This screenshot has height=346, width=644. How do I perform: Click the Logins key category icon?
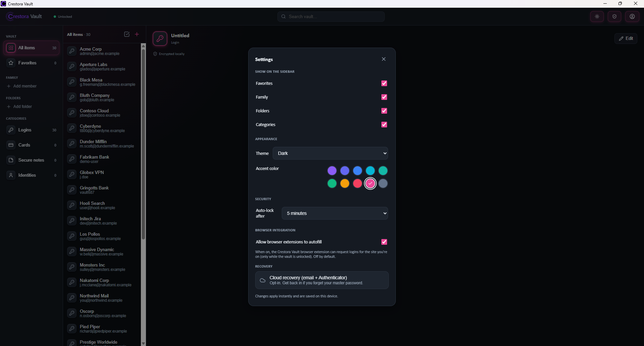click(11, 130)
